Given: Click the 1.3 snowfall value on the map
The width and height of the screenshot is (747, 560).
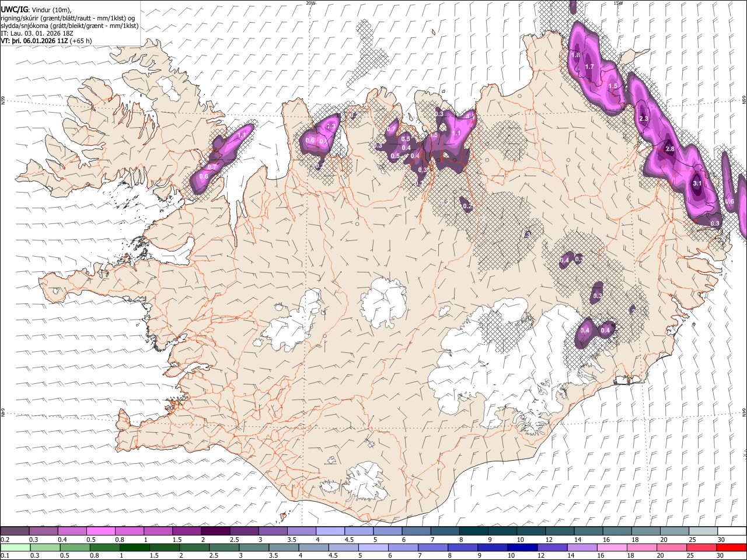Looking at the screenshot, I should coord(331,127).
